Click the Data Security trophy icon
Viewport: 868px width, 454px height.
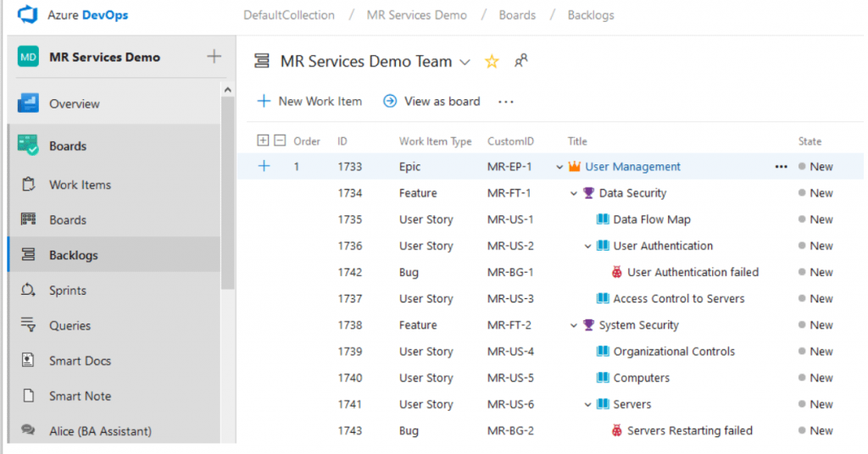click(x=588, y=192)
